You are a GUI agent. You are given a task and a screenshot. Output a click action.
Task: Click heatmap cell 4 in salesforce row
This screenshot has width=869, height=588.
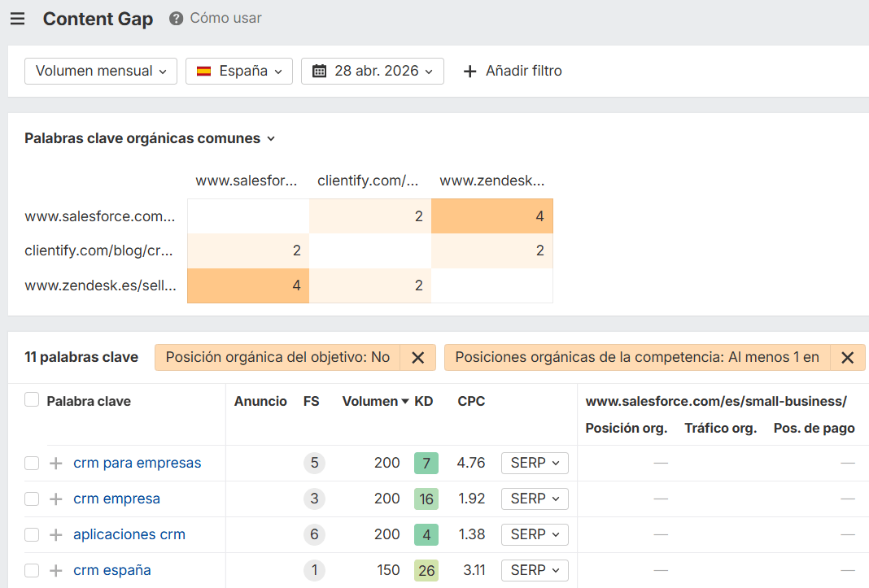pyautogui.click(x=492, y=216)
